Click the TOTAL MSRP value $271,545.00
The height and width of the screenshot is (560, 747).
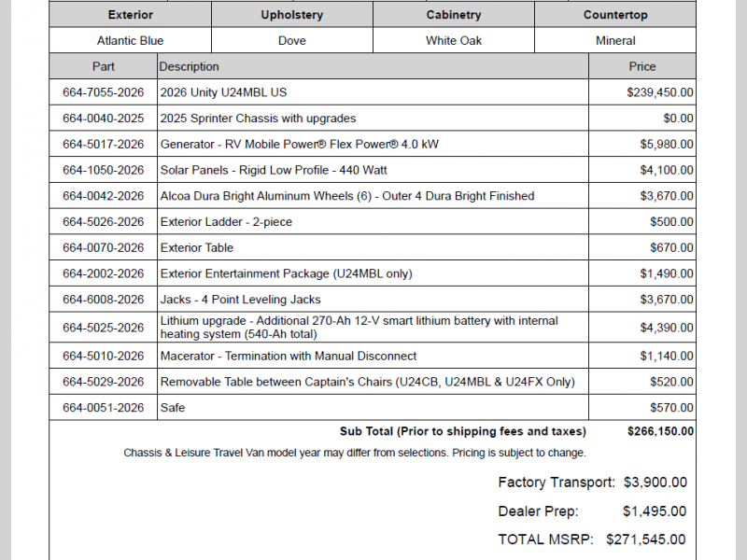645,539
